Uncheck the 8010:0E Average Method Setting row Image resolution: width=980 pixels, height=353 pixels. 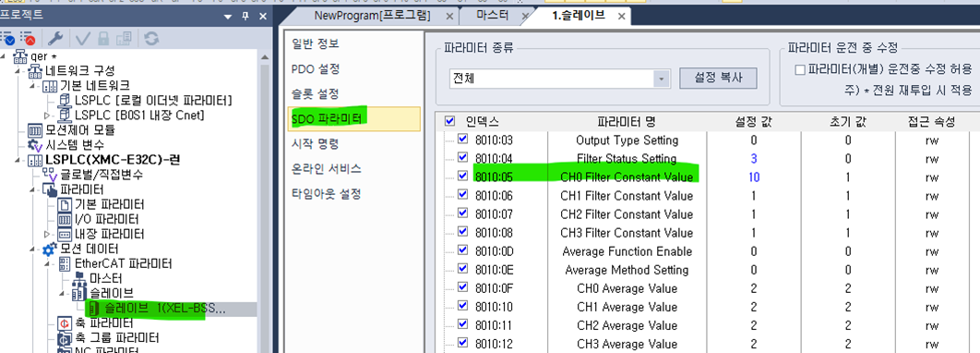click(x=462, y=269)
